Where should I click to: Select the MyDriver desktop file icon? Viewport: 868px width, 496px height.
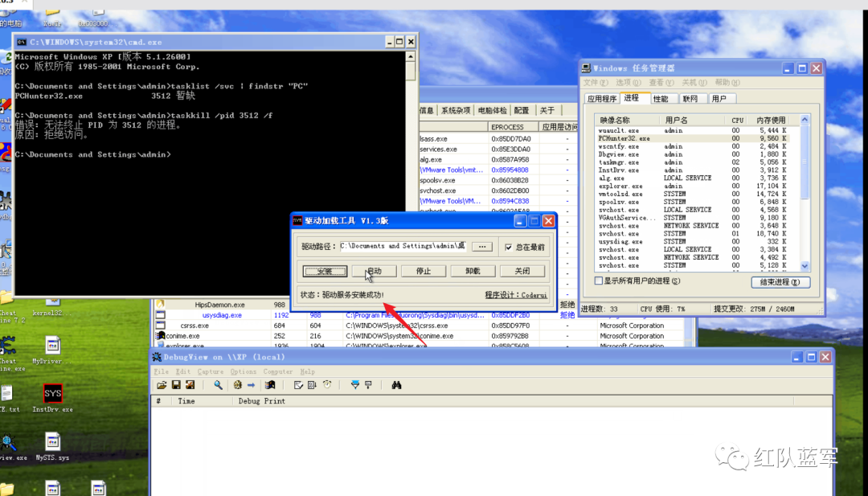(52, 350)
